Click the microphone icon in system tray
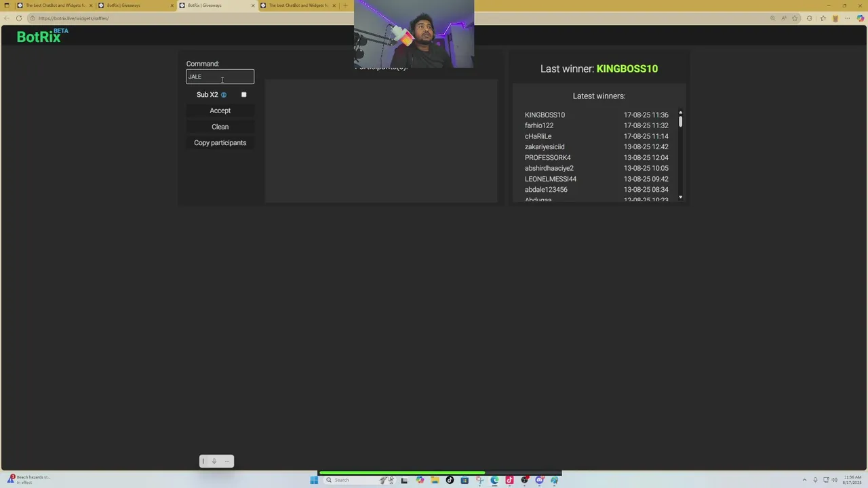This screenshot has width=868, height=488. (x=815, y=480)
